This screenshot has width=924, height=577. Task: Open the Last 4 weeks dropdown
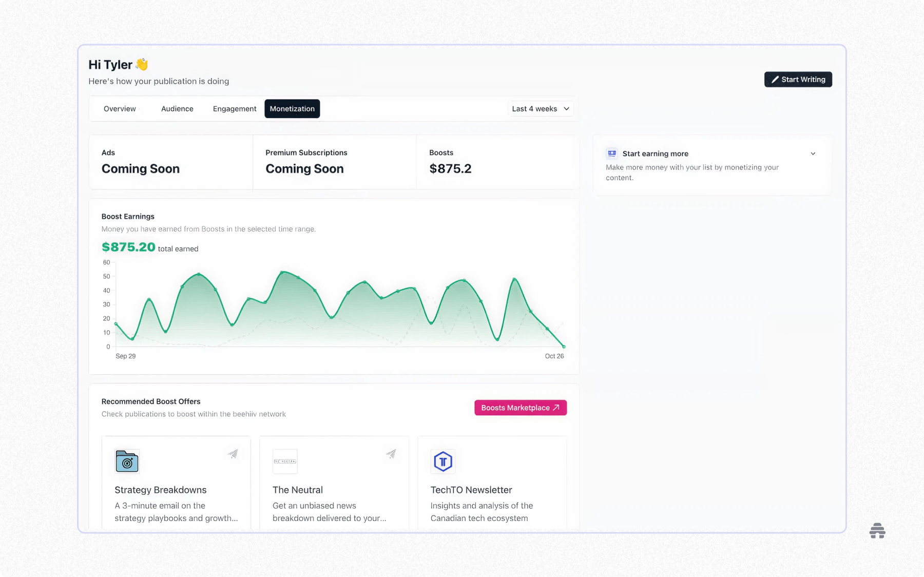point(540,108)
